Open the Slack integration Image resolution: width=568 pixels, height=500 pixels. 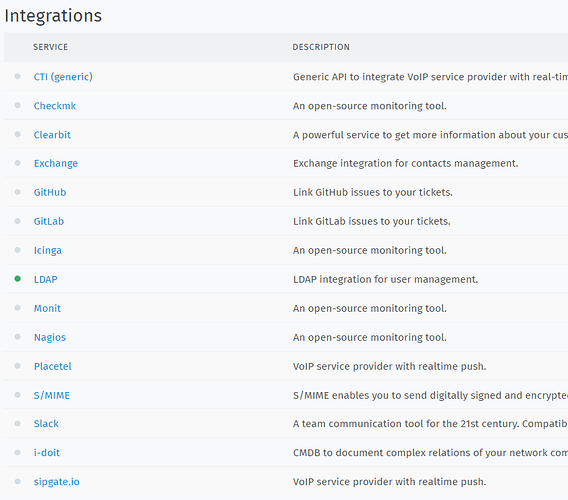coord(46,424)
